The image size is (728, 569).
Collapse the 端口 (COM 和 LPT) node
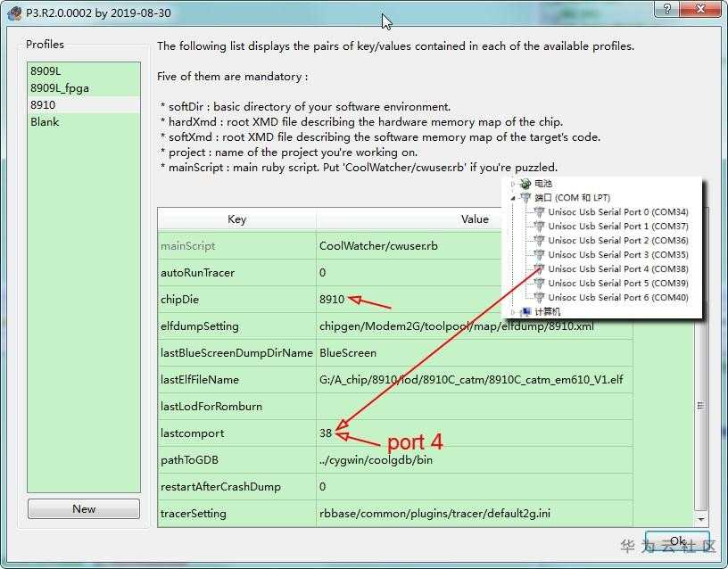513,198
